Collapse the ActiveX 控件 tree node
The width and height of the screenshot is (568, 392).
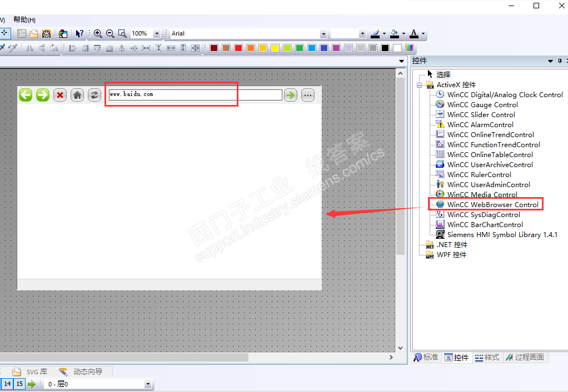tap(420, 86)
